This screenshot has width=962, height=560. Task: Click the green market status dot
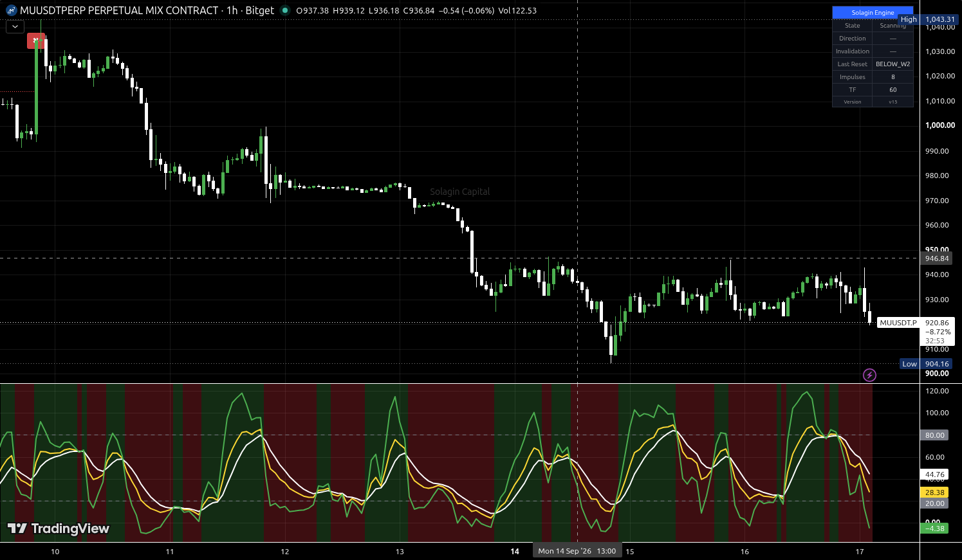284,10
